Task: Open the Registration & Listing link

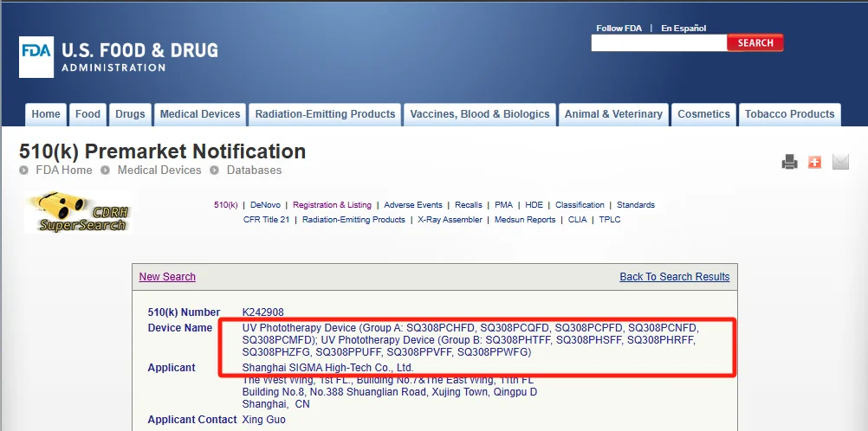Action: [332, 205]
